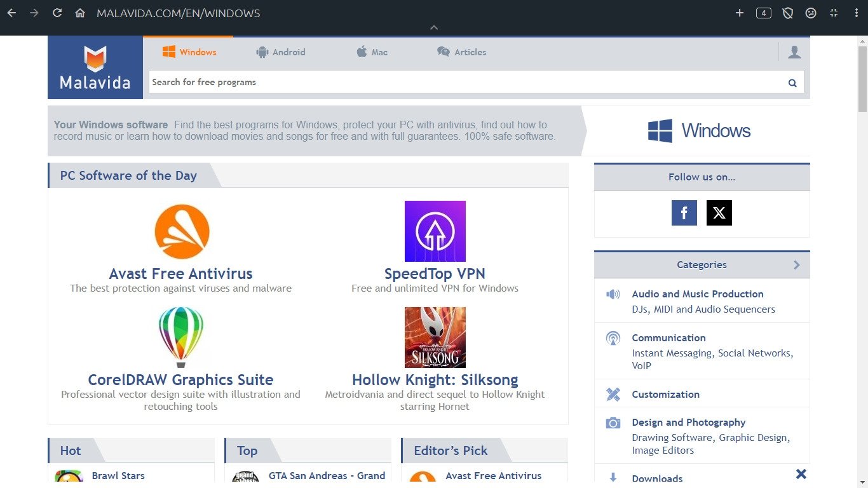Click the SpeedTop VPN app icon
This screenshot has width=868, height=488.
click(435, 231)
